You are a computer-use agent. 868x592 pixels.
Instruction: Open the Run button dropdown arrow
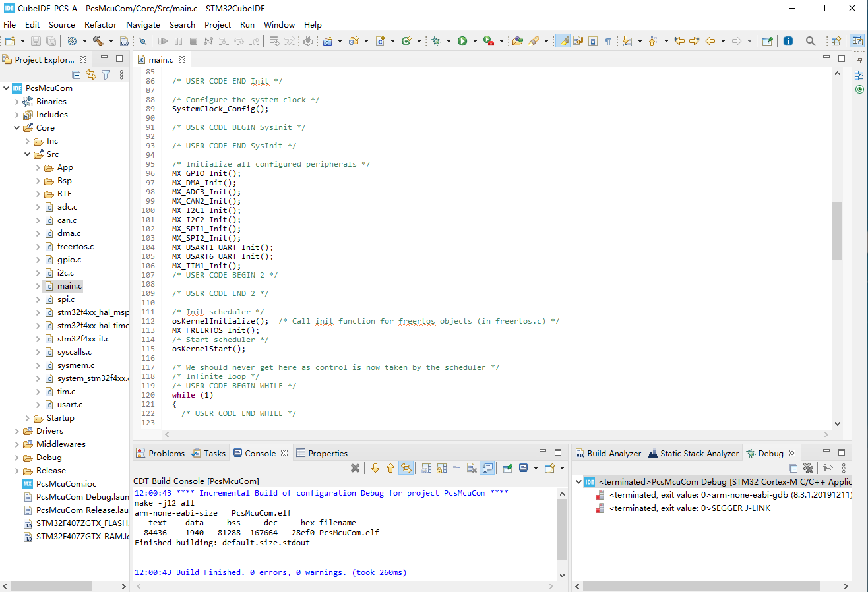point(475,41)
